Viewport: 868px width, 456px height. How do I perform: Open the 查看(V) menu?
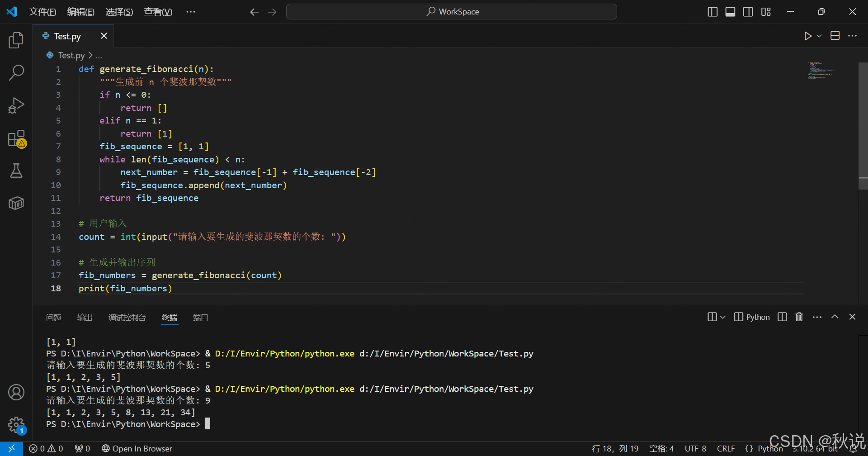(158, 12)
